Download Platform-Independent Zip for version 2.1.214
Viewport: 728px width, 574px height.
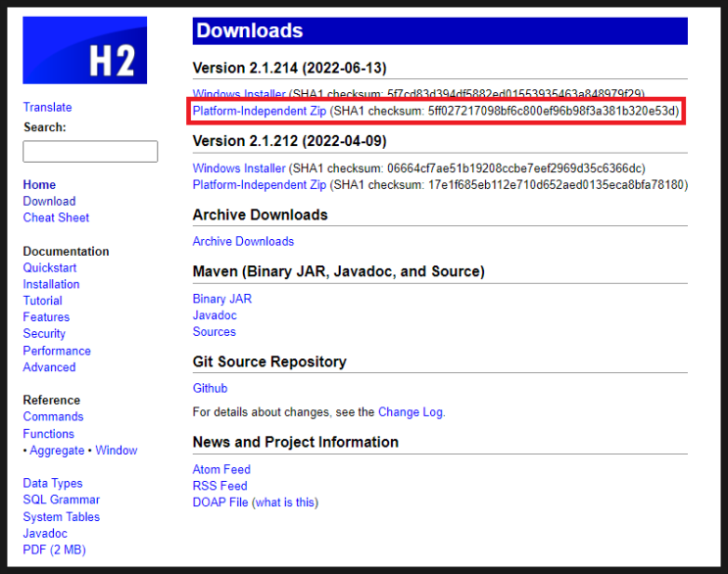click(260, 111)
